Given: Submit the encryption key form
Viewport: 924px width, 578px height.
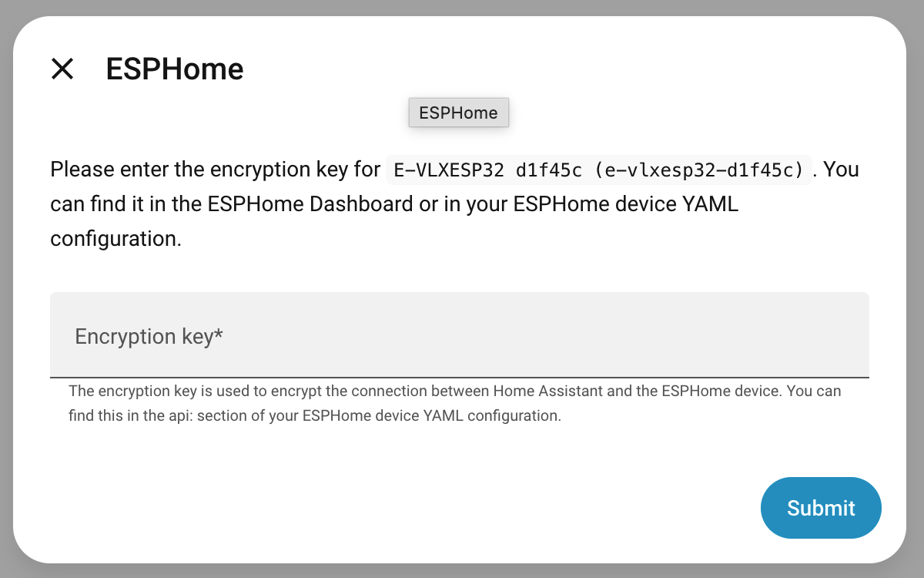Looking at the screenshot, I should (821, 508).
